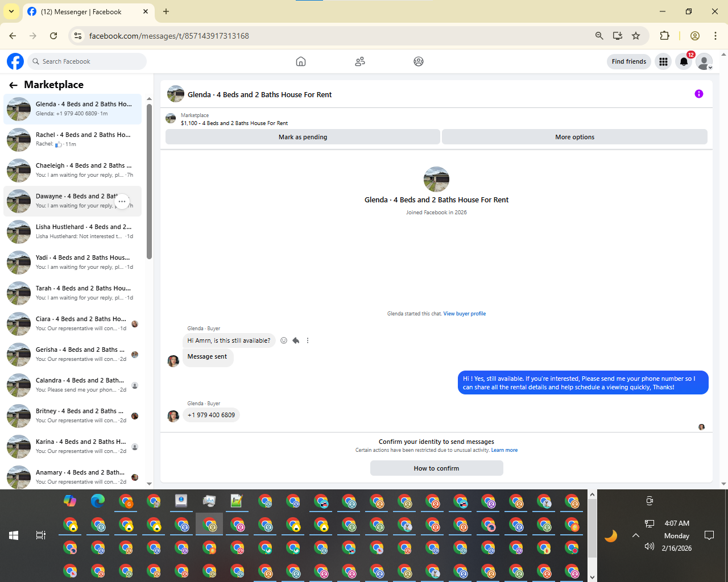
Task: Go to the Home feed icon
Action: click(301, 61)
